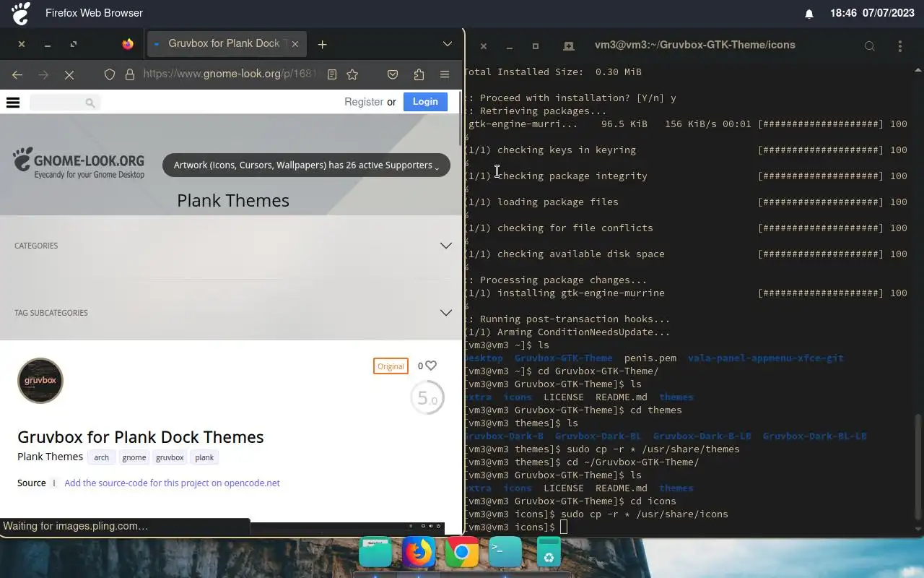924x578 pixels.
Task: Open the Firefox Pinned View icon
Action: [x=128, y=44]
